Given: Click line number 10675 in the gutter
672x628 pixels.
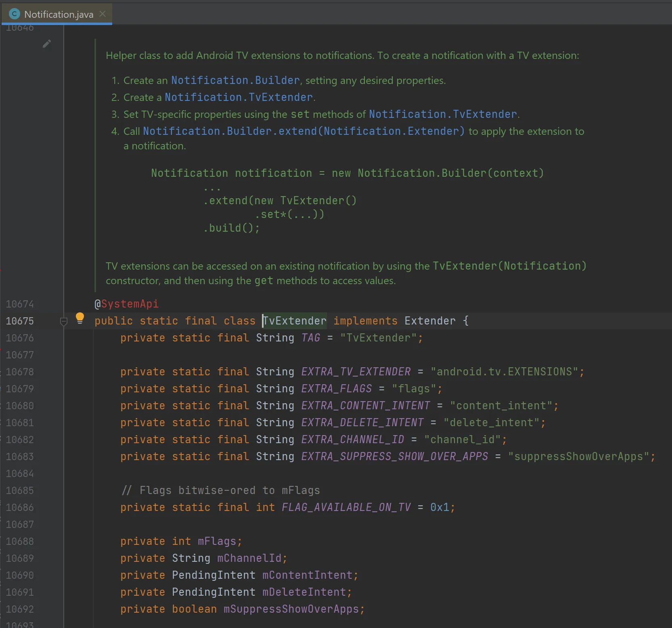Looking at the screenshot, I should 20,321.
